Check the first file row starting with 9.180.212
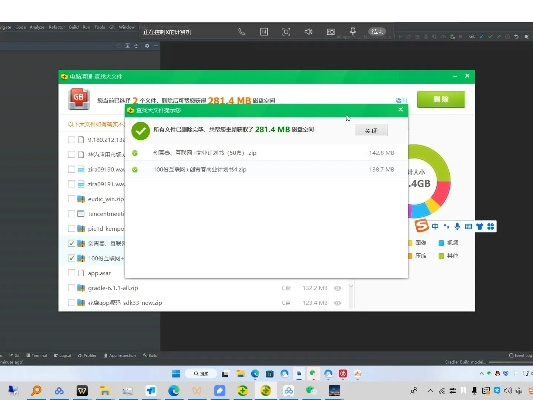 71,139
